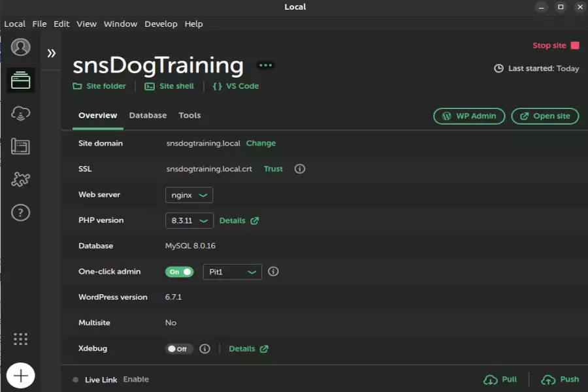Click the Multisite No value
The height and width of the screenshot is (392, 588).
pos(171,323)
